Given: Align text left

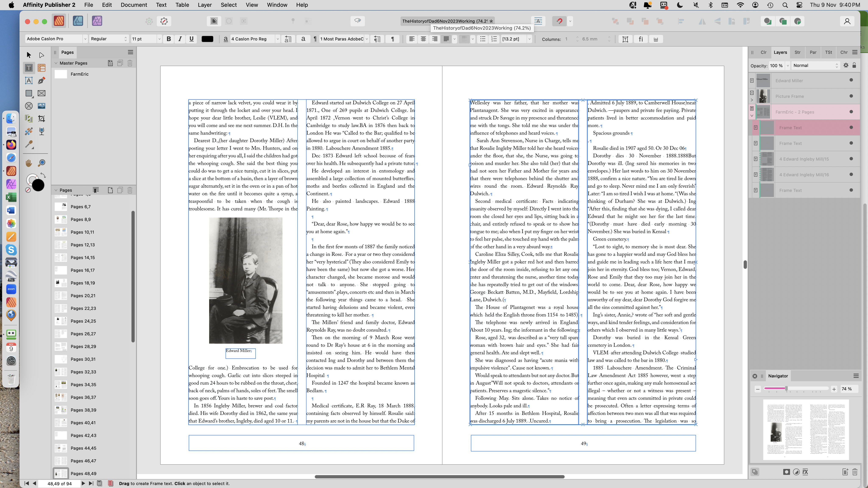Looking at the screenshot, I should [411, 39].
